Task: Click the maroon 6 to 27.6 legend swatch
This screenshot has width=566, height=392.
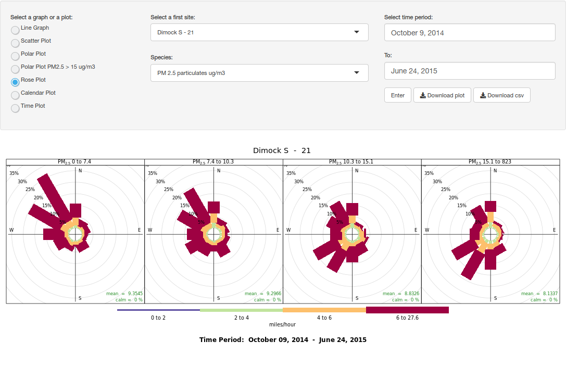Action: pos(408,310)
